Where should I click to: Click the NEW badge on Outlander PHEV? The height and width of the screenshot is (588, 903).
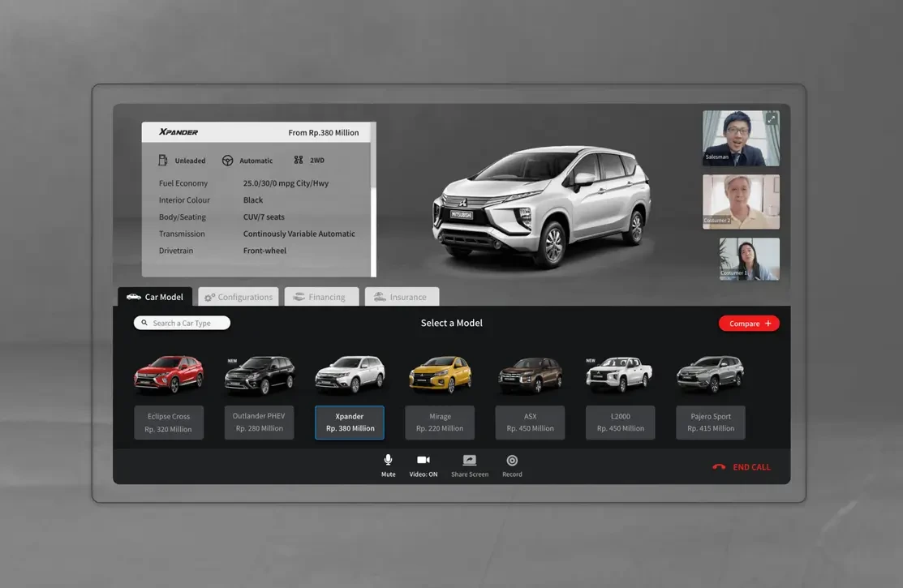coord(232,361)
